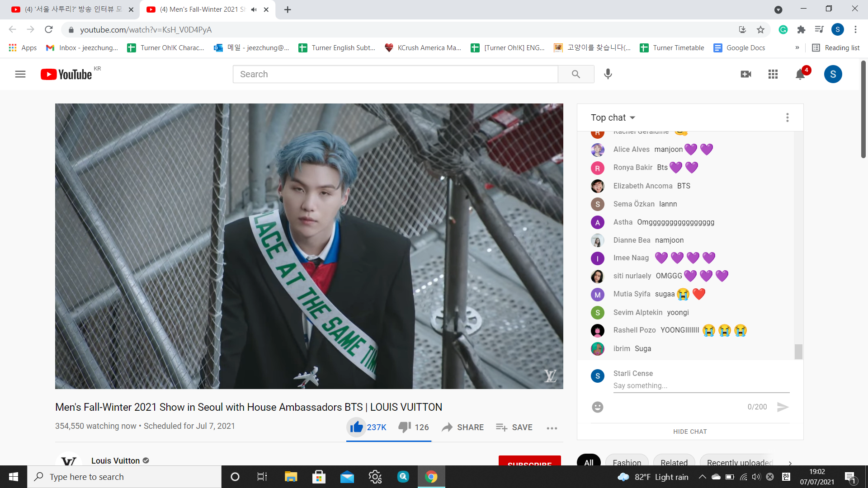Go to YouTube home via logo
The image size is (868, 488).
click(66, 74)
